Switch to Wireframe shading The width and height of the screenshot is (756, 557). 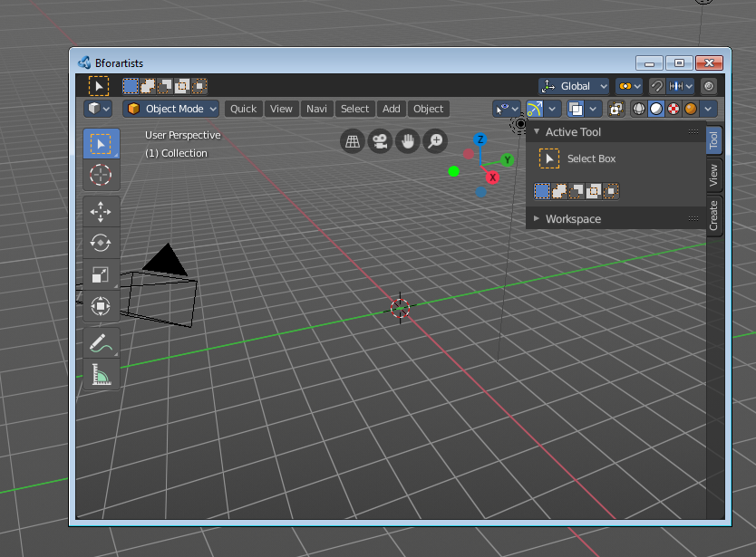coord(639,109)
